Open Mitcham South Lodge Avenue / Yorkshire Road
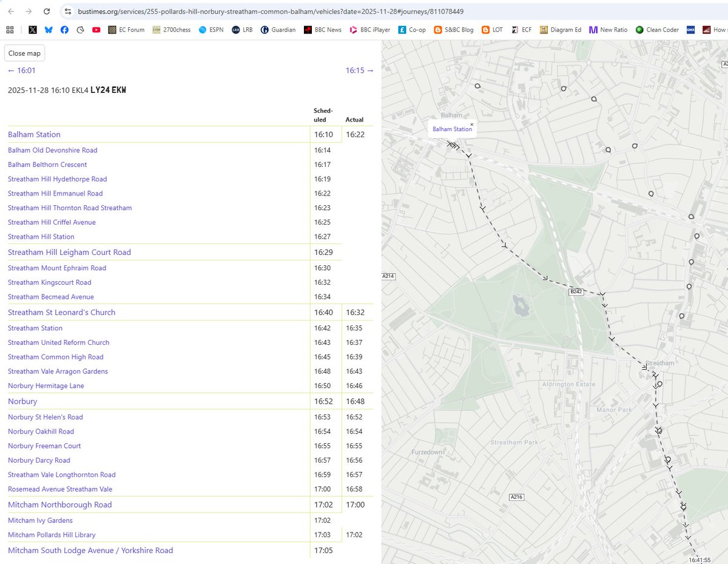This screenshot has width=728, height=564. click(90, 551)
